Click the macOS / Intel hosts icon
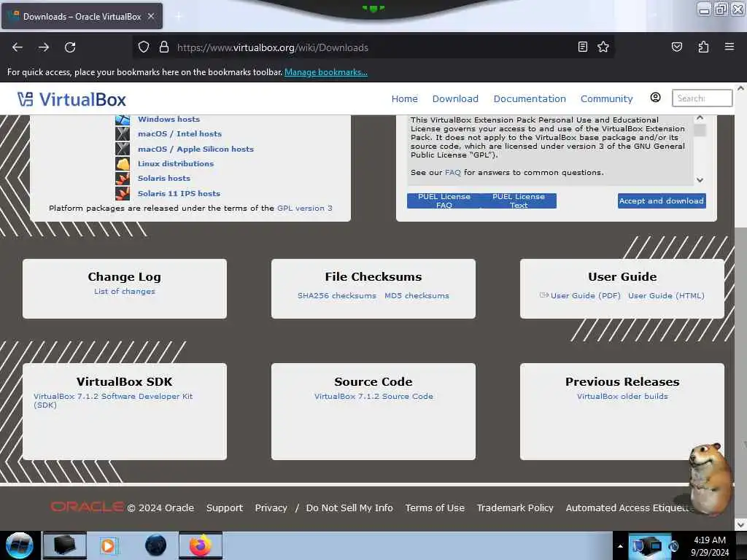This screenshot has width=747, height=560. point(123,134)
